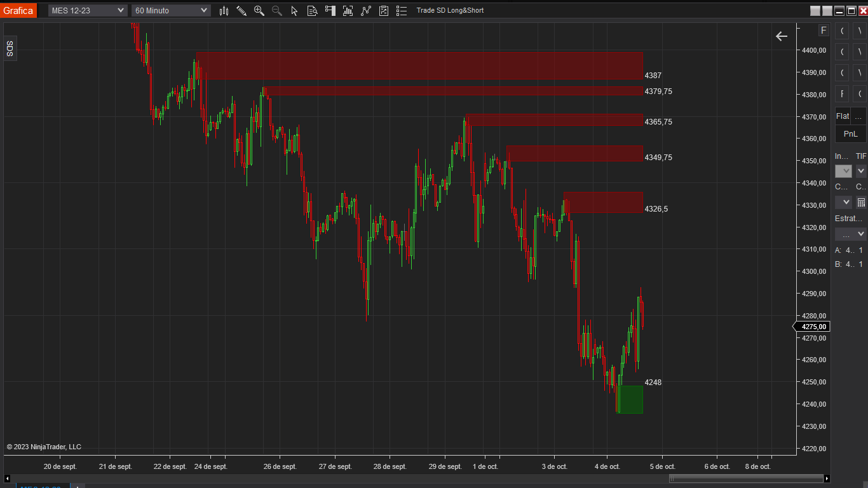Open the Strategies clipboard icon

click(383, 10)
